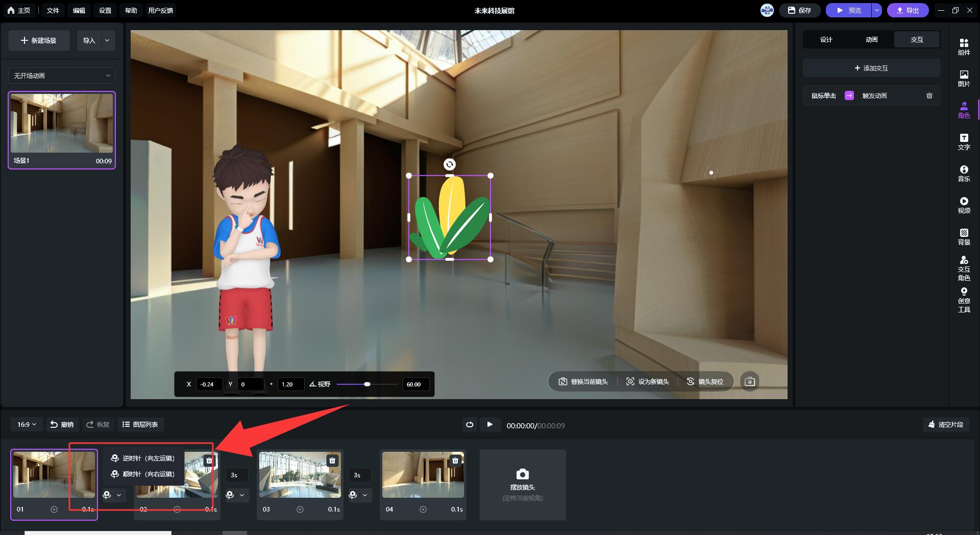Click the rotate handle above the plant
The width and height of the screenshot is (980, 535).
coord(449,164)
